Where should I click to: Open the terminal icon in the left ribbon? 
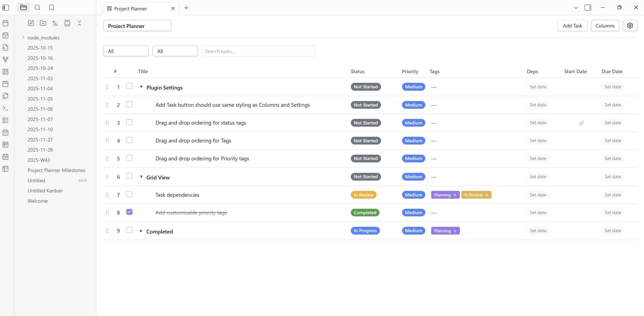[6, 108]
